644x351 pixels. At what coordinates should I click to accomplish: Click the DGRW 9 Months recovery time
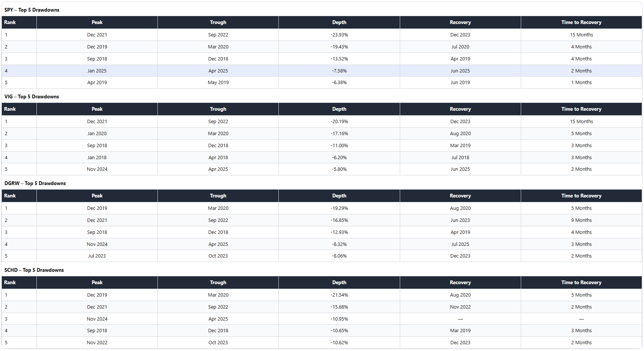coord(581,220)
